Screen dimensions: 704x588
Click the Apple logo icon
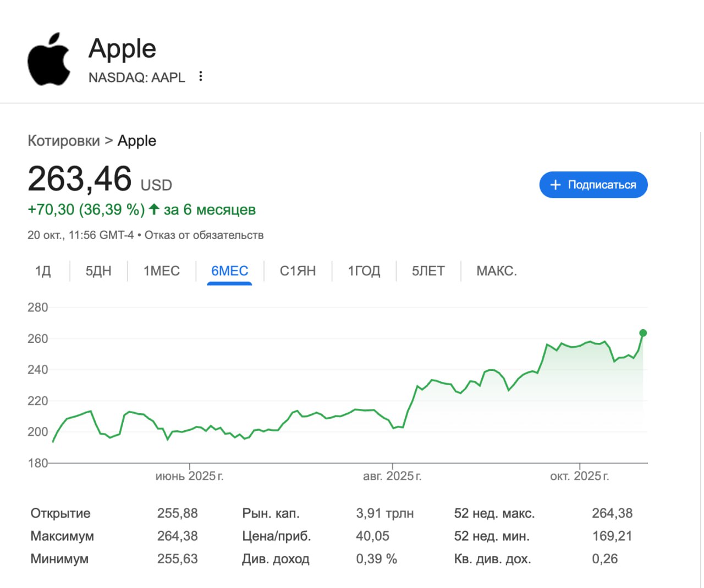[x=49, y=59]
